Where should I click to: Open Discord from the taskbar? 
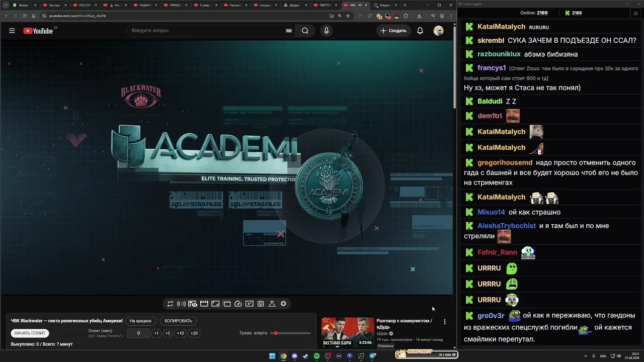[x=294, y=356]
